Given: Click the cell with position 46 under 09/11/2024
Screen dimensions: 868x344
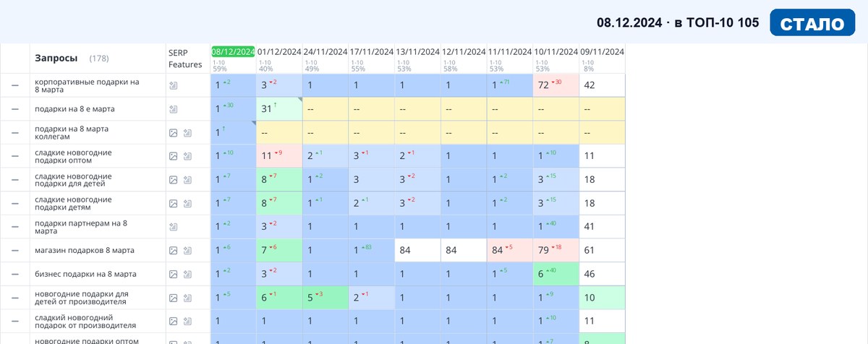Looking at the screenshot, I should coord(603,275).
